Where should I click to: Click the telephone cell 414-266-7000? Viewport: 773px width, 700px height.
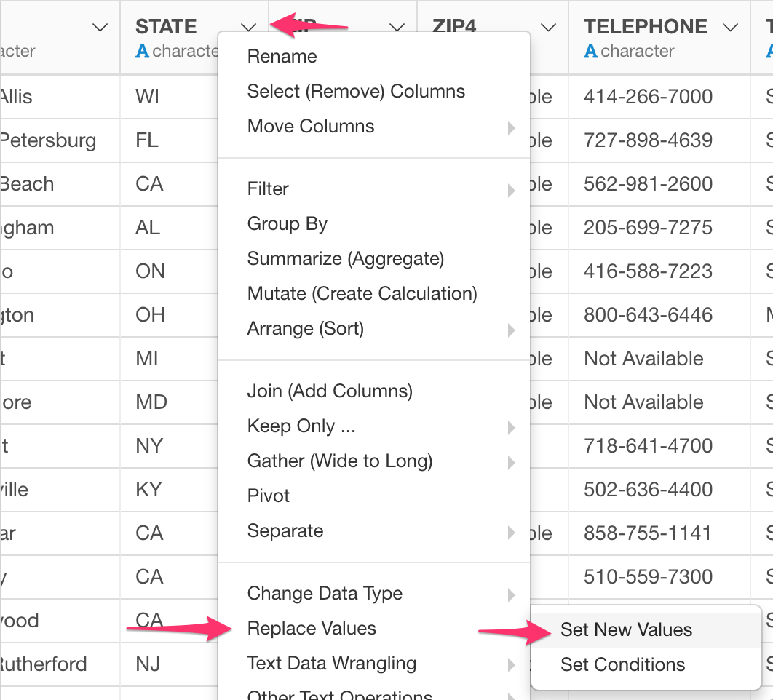[x=648, y=97]
